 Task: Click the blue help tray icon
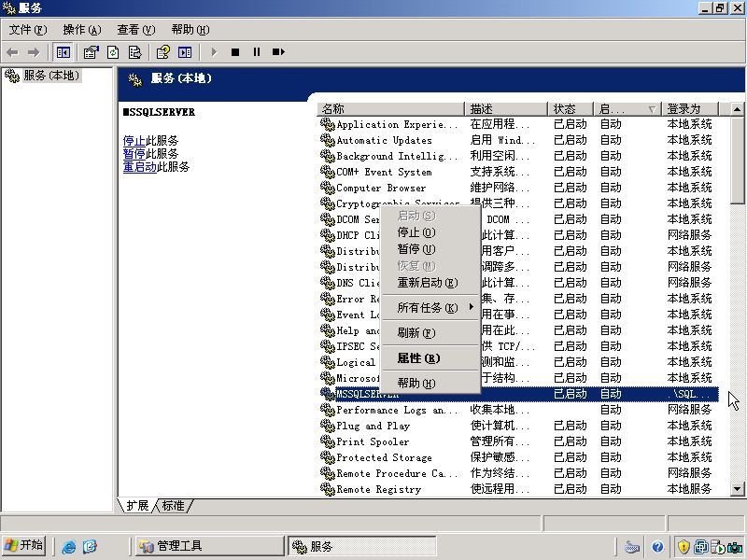[x=658, y=547]
